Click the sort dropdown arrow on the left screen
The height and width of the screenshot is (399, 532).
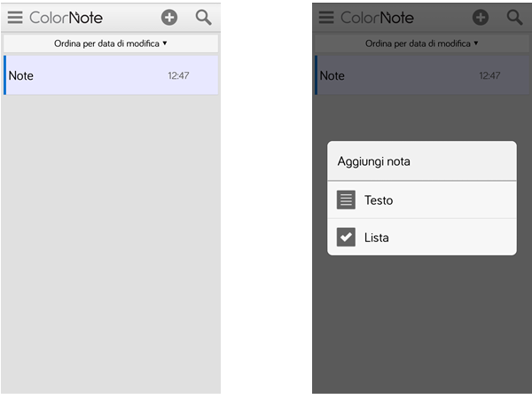point(165,43)
